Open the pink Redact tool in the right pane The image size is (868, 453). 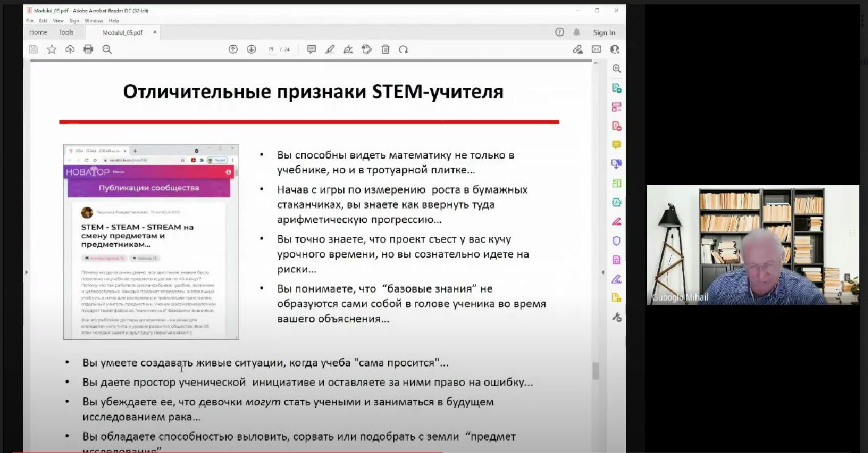(616, 222)
